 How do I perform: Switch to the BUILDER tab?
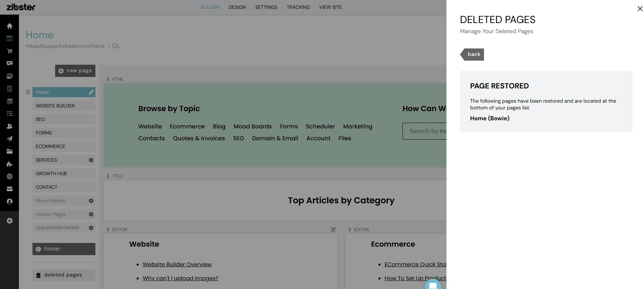pyautogui.click(x=210, y=7)
